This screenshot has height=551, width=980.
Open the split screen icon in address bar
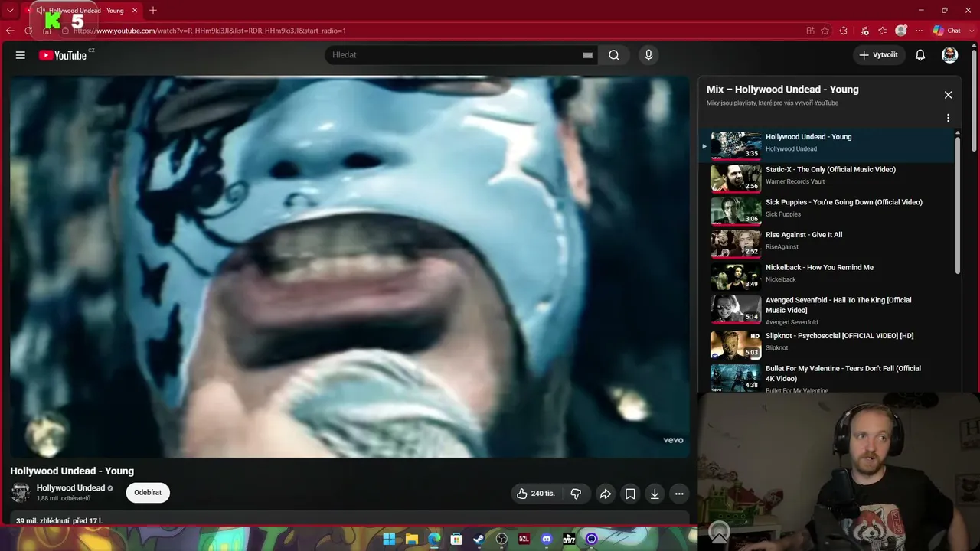coord(810,31)
